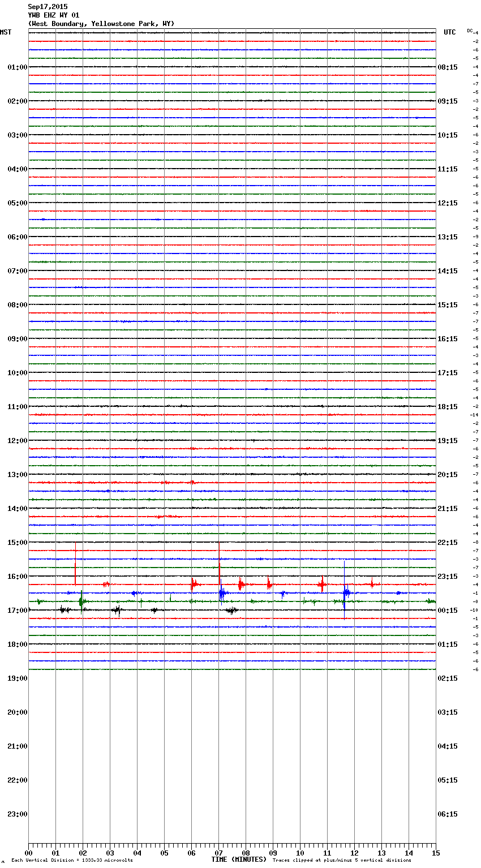Click minute 09 on the time axis
The image size is (481, 868).
(x=273, y=853)
